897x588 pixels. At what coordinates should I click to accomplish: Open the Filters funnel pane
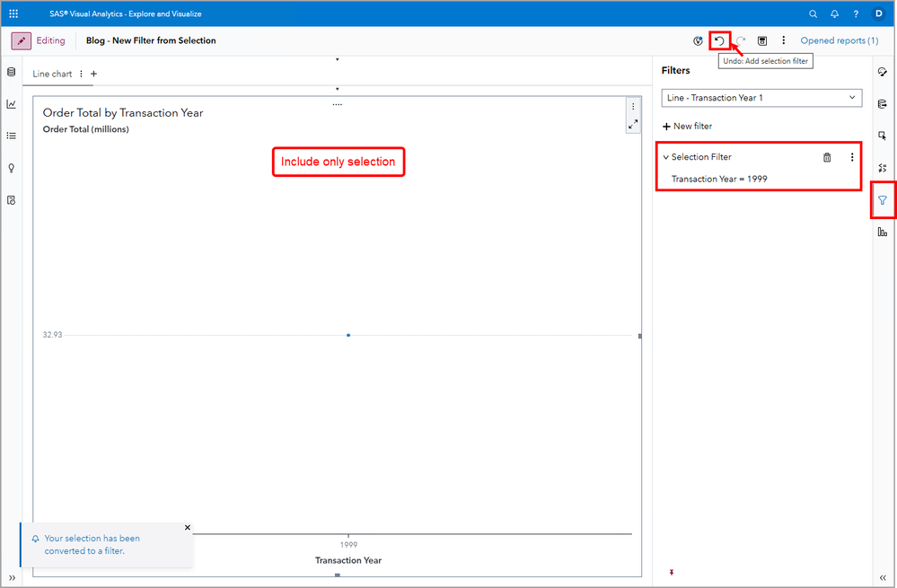(x=883, y=200)
